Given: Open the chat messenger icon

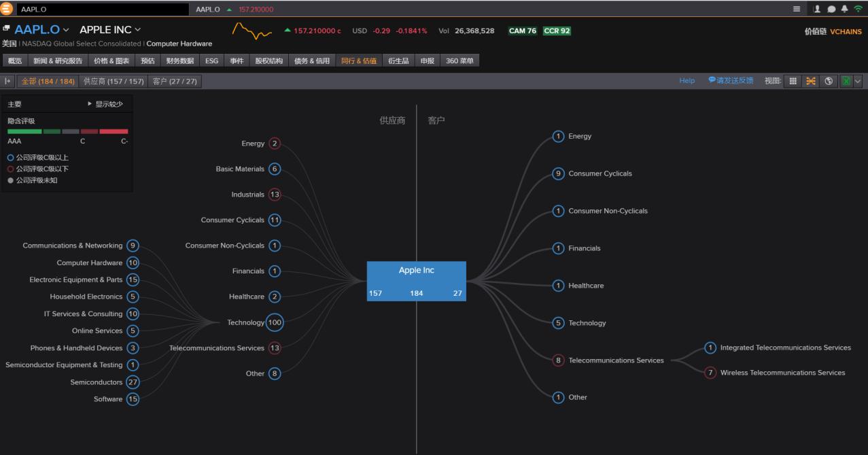Looking at the screenshot, I should coord(831,9).
